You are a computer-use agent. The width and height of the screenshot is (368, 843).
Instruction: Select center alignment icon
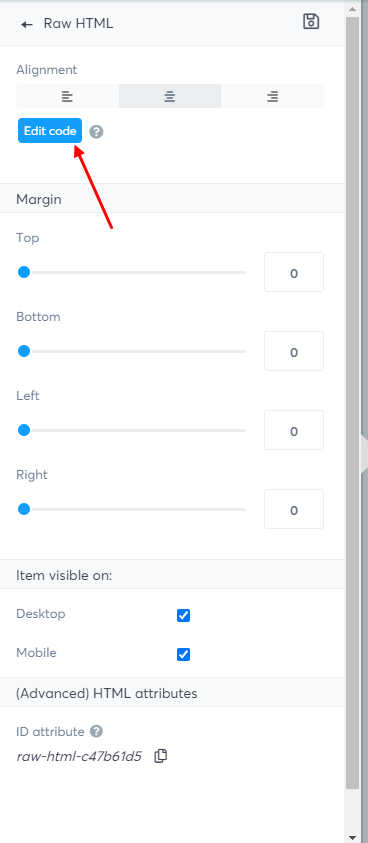170,96
